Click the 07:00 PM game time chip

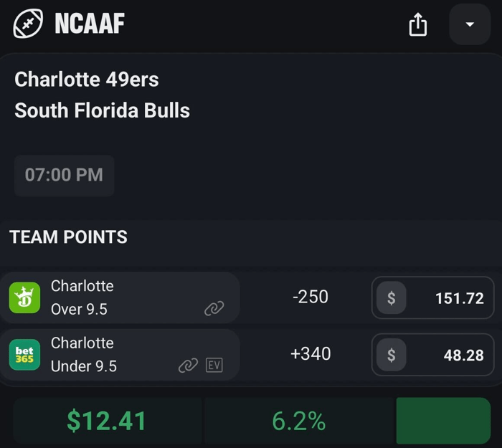(64, 175)
